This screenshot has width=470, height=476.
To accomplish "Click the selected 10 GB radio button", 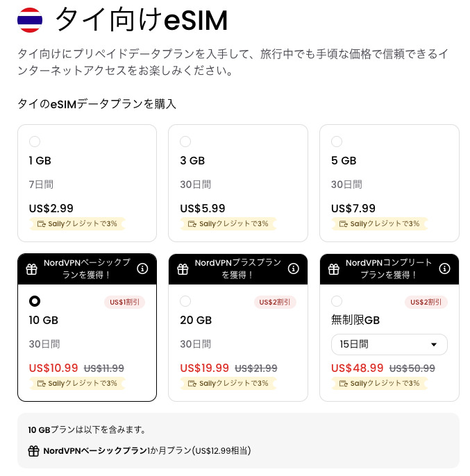I will (x=35, y=301).
